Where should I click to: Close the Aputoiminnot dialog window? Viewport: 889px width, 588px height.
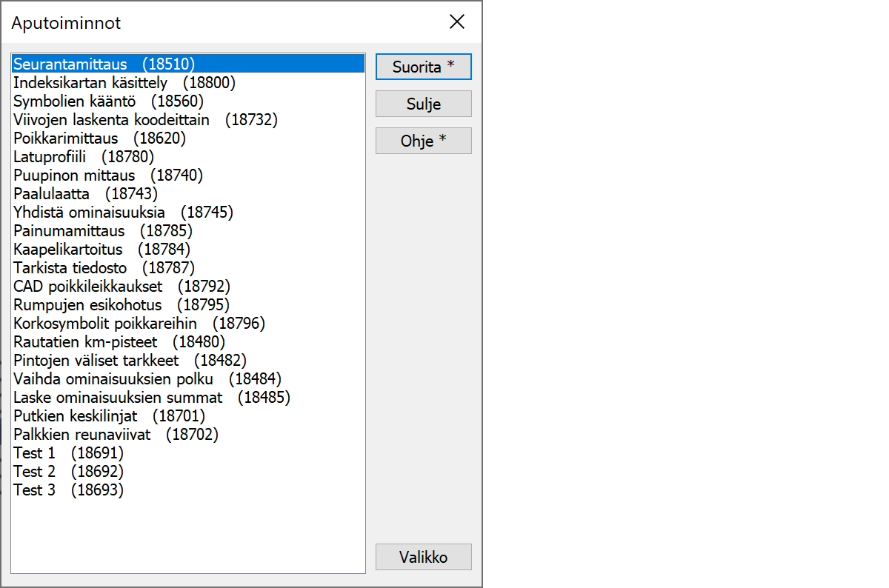point(457,22)
